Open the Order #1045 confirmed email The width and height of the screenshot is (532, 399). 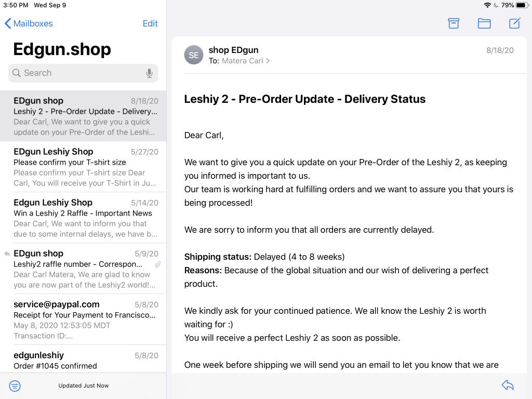click(83, 359)
